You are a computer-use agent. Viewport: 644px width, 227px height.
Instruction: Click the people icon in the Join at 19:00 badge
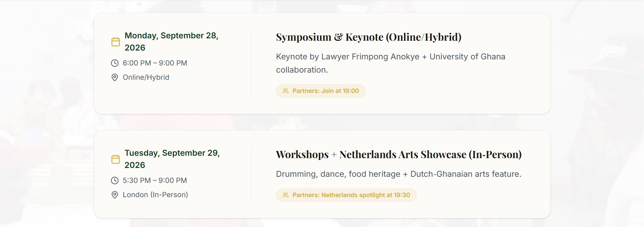pos(286,91)
